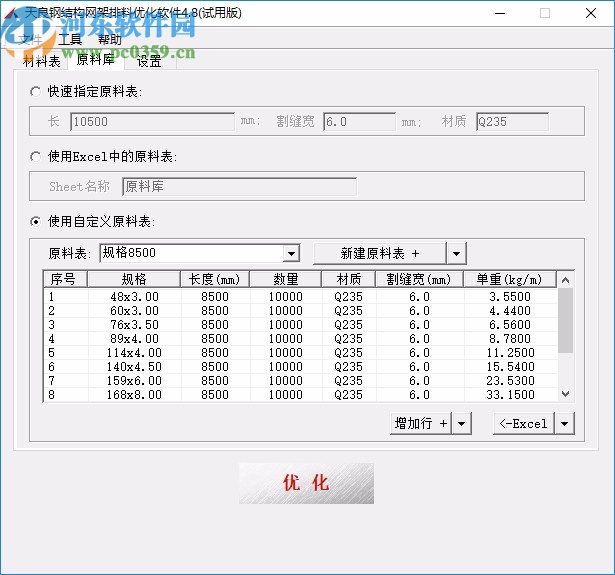The height and width of the screenshot is (575, 615).
Task: Click the 单重(kg/m) column header
Action: coord(510,279)
